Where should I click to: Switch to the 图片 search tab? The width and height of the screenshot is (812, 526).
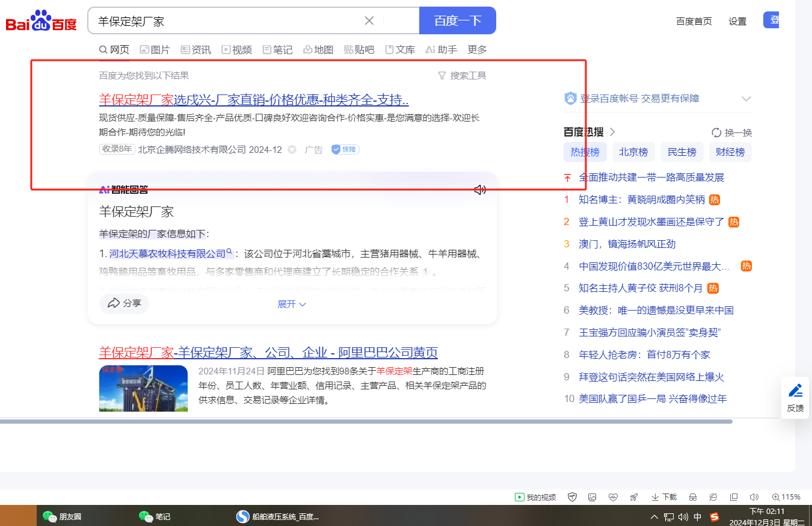[x=155, y=50]
